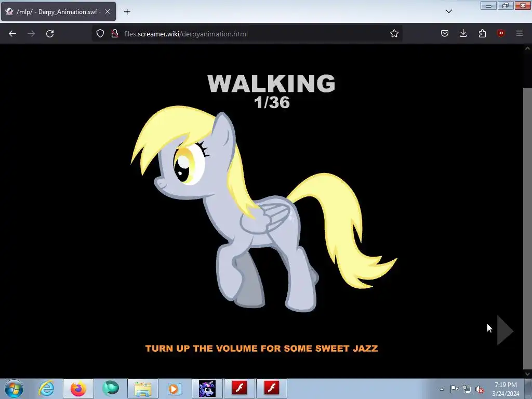Open the Save to Pocket button

coord(445,33)
